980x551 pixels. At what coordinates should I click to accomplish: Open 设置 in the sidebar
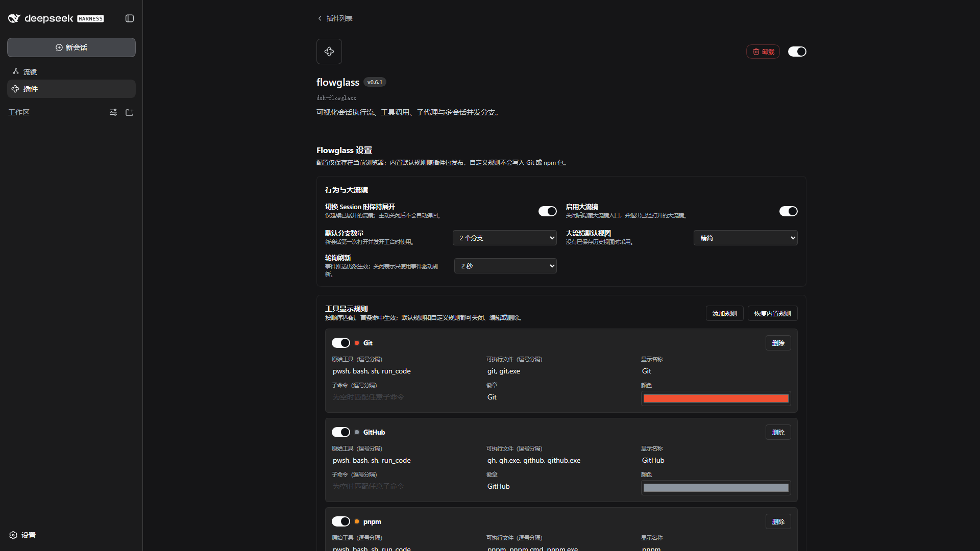(22, 535)
